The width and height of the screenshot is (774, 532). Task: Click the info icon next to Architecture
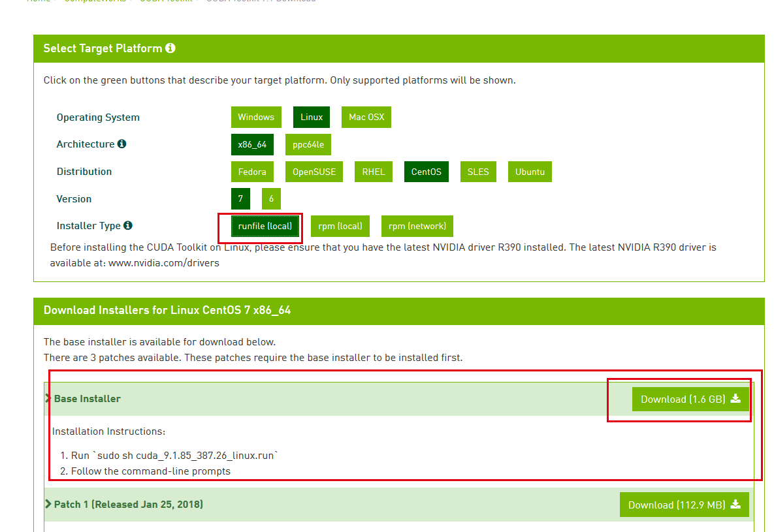pos(122,144)
